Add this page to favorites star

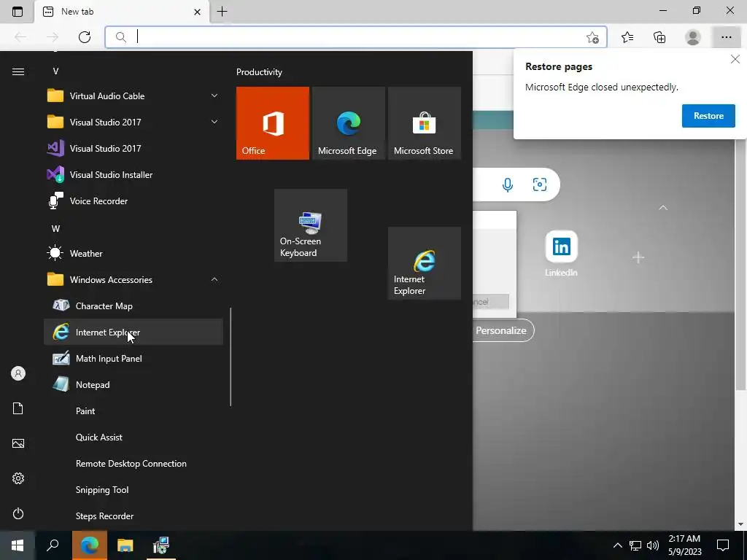click(592, 37)
